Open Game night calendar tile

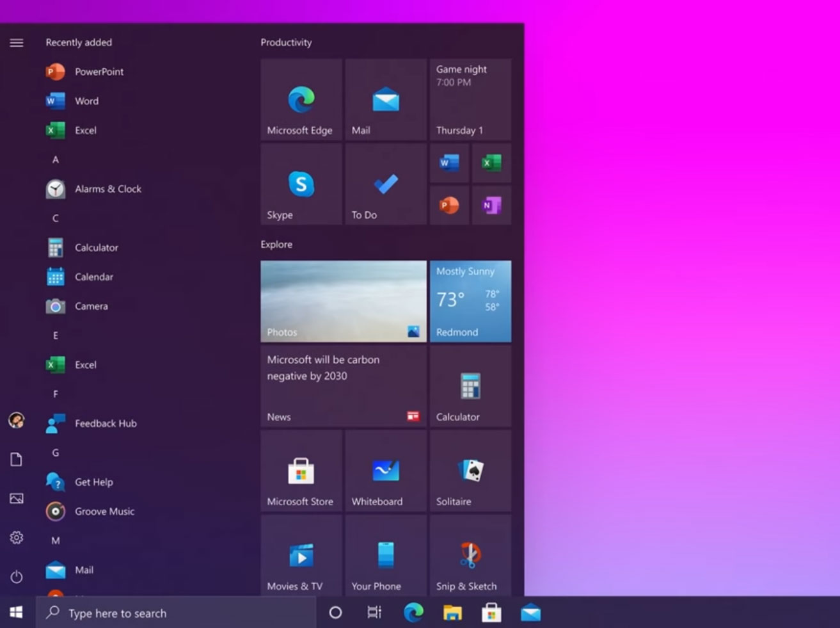(x=470, y=100)
